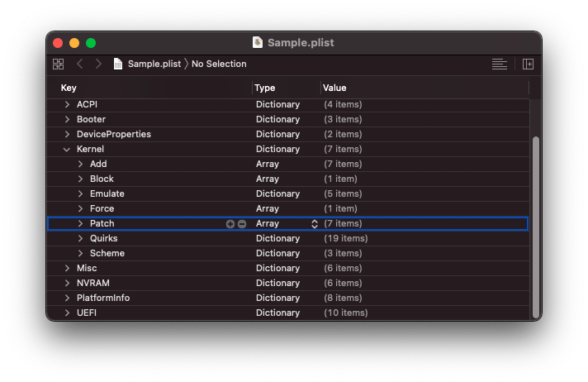The image size is (588, 382).
Task: Go forward with the right arrow
Action: [98, 64]
